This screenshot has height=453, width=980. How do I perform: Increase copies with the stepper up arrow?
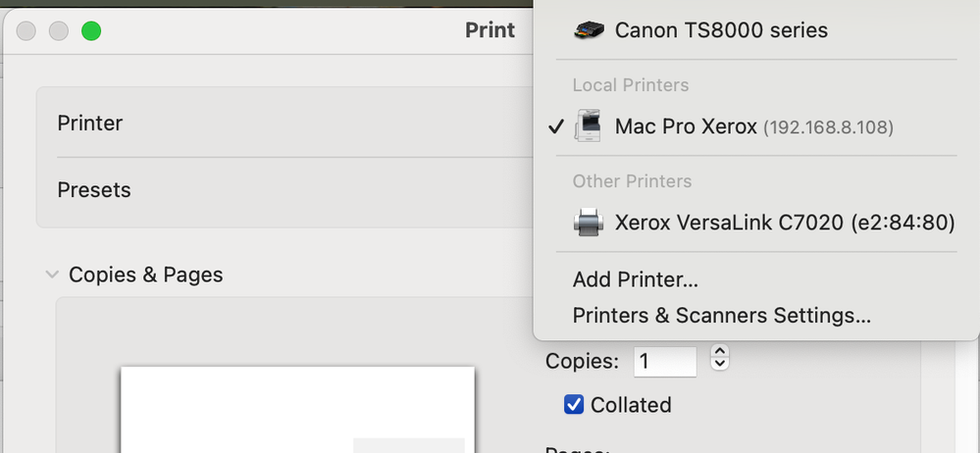coord(719,352)
